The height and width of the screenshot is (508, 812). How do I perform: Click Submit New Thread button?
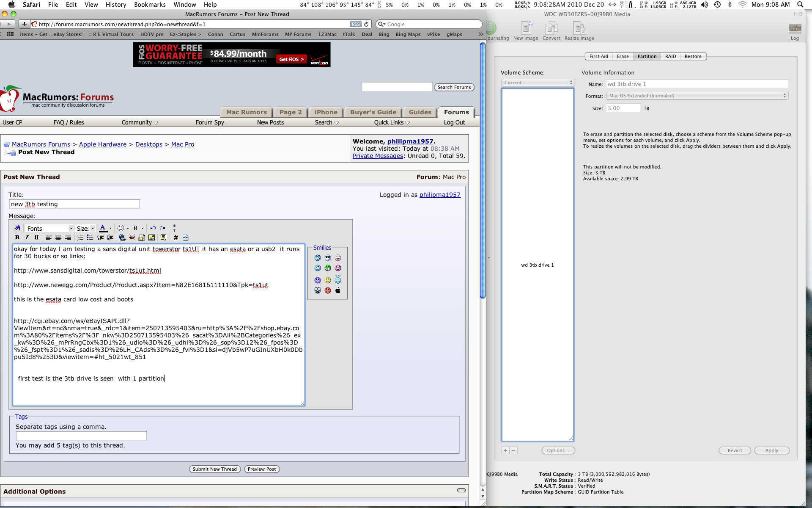pyautogui.click(x=215, y=469)
